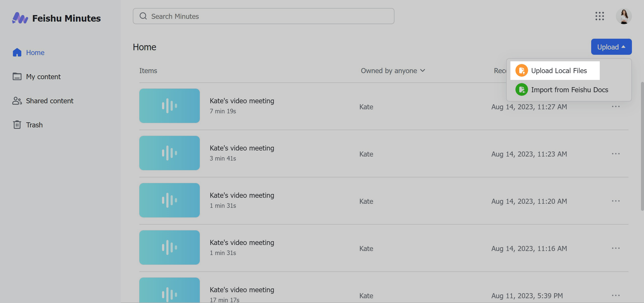
Task: Open the apps grid icon near profile
Action: click(x=600, y=16)
